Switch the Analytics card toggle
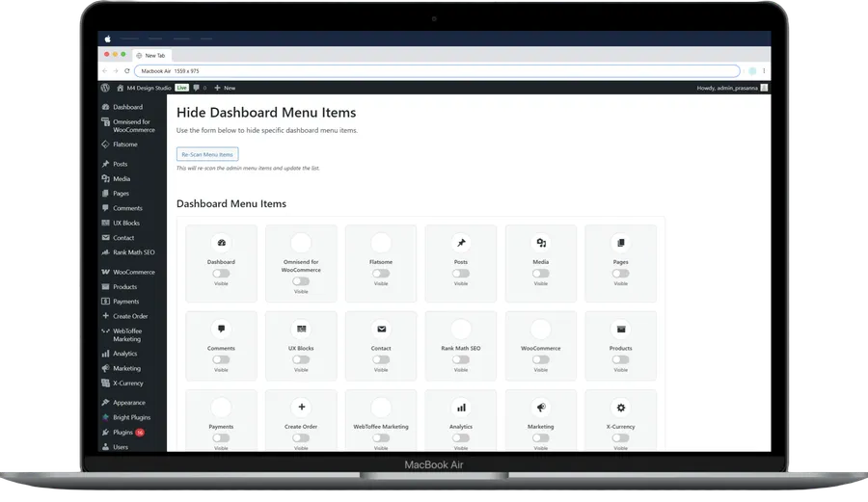 pos(461,437)
